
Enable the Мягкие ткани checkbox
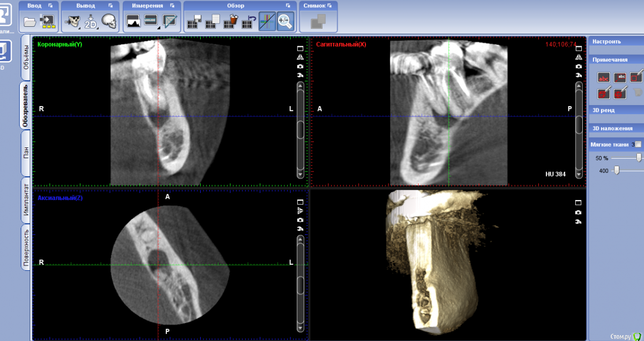coord(638,144)
